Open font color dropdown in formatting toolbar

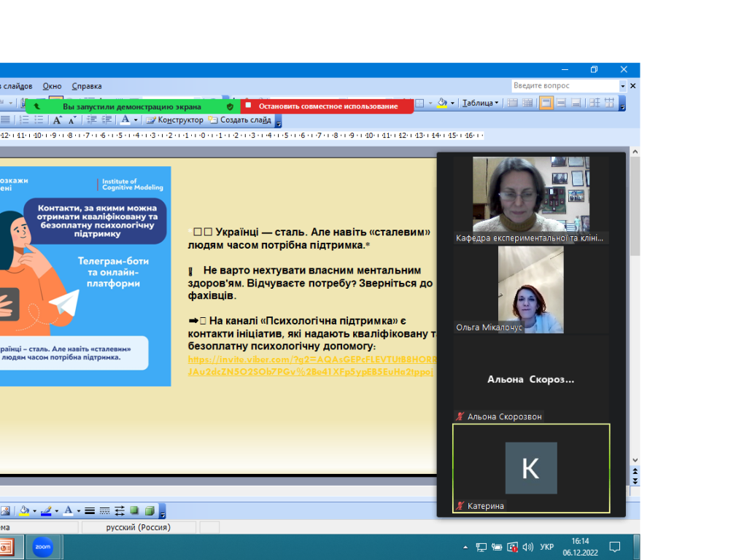click(x=136, y=120)
